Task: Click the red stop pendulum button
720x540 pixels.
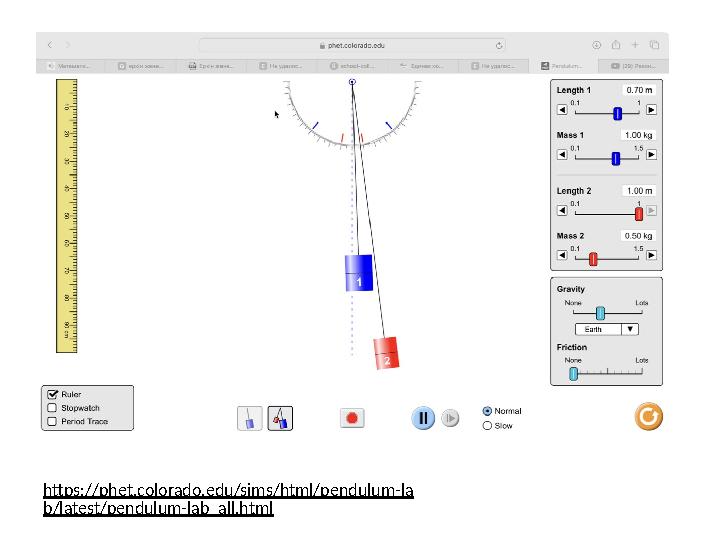Action: coord(352,418)
